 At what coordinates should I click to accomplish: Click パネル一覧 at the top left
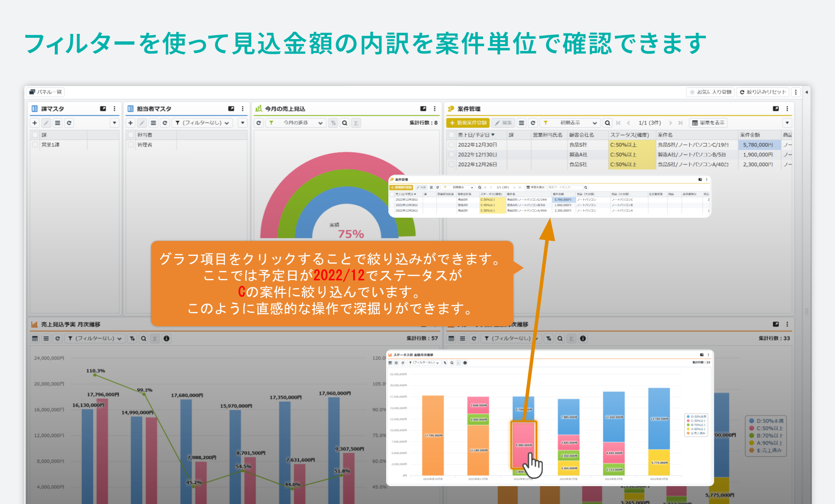(x=46, y=92)
